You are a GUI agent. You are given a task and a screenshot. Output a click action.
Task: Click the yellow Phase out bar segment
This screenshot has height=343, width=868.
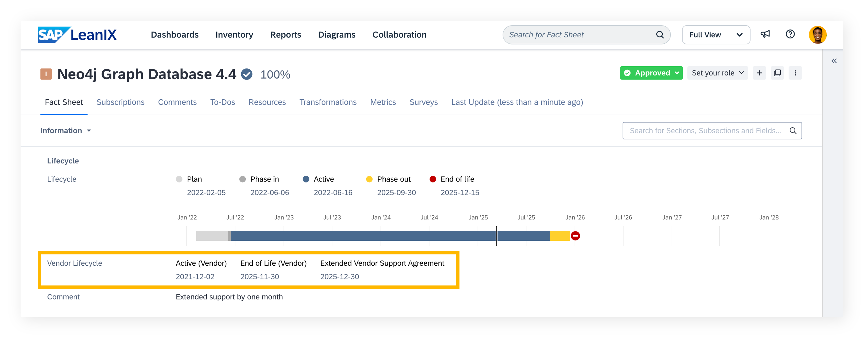click(x=560, y=236)
